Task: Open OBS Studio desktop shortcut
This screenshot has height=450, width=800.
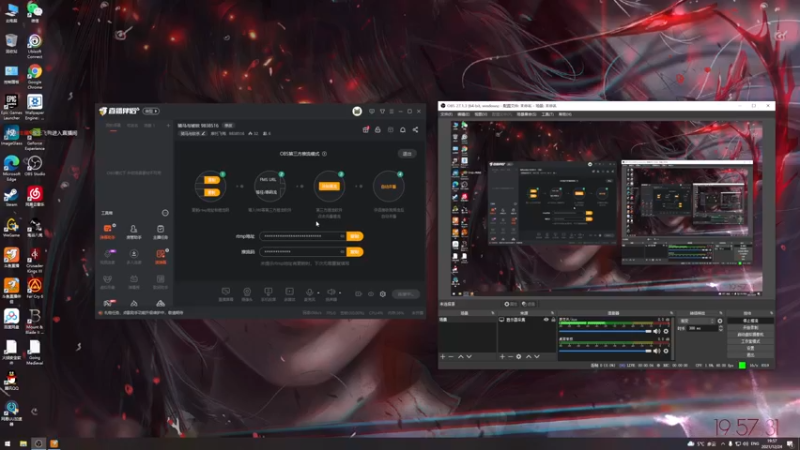Action: [x=34, y=166]
